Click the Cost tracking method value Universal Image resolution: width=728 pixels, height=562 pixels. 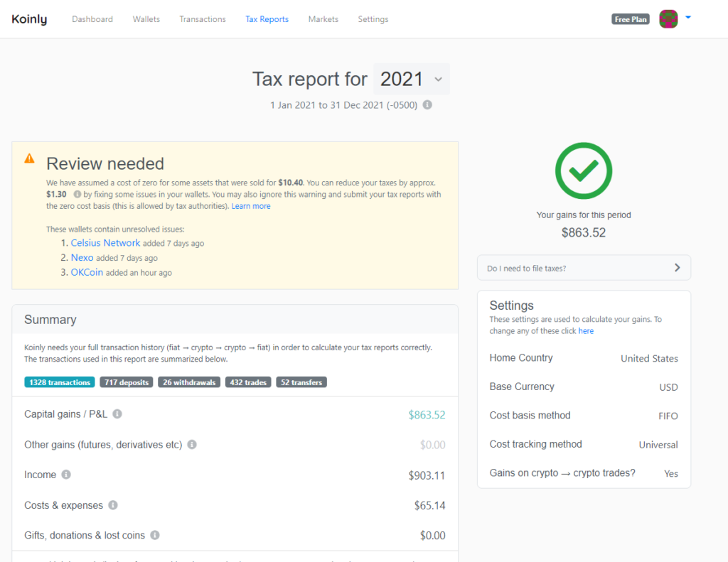coord(658,445)
